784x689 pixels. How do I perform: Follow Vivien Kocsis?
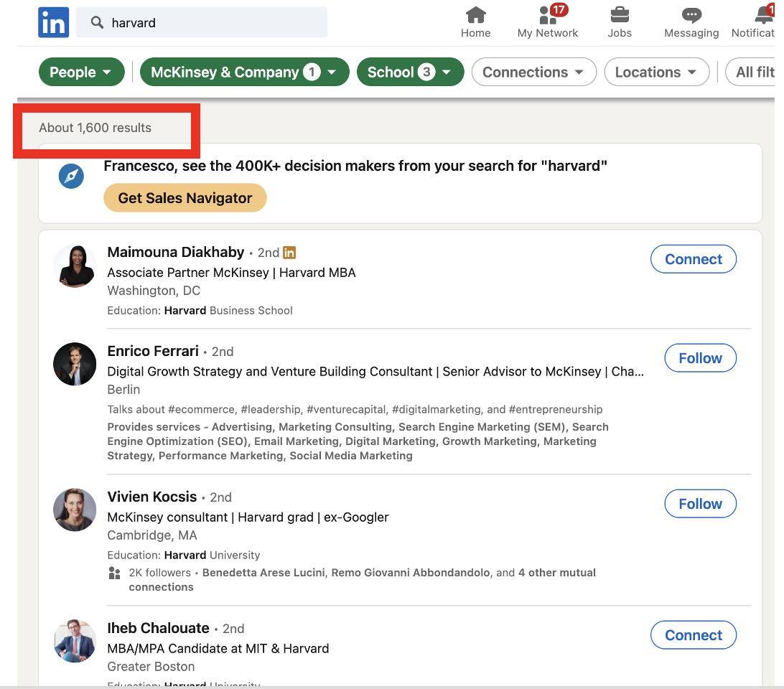pos(701,504)
